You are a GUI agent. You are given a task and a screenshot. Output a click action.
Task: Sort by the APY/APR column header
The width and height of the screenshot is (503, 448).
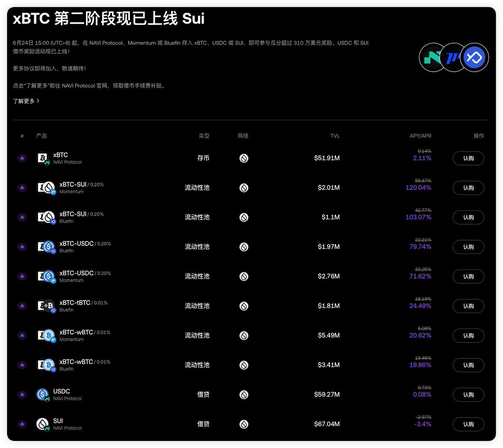[x=420, y=136]
